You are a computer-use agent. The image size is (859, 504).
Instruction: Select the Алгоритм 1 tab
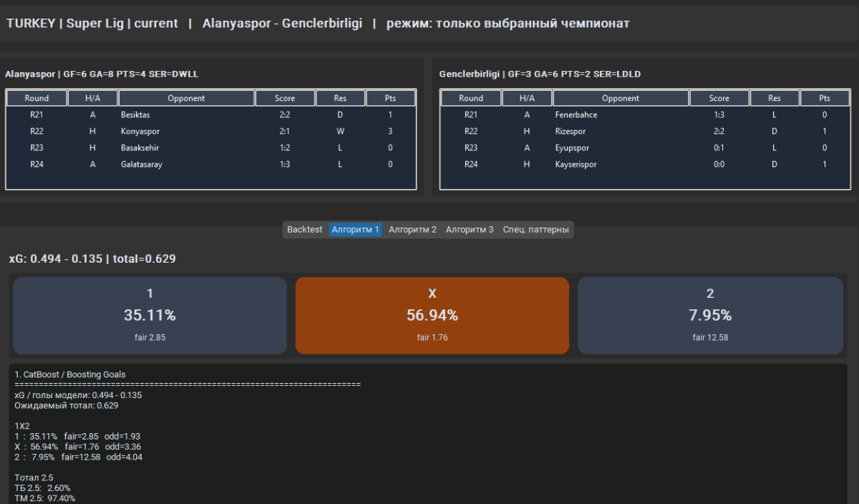click(x=355, y=230)
